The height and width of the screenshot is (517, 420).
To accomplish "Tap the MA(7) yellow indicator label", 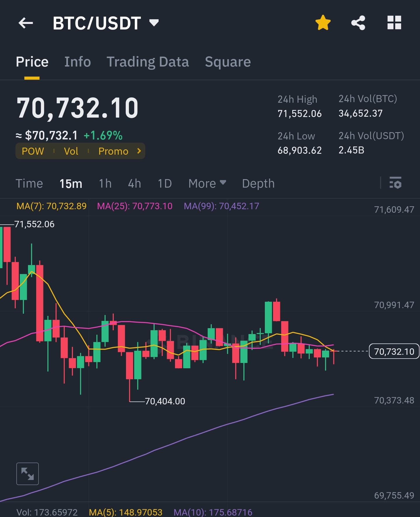I will (51, 206).
